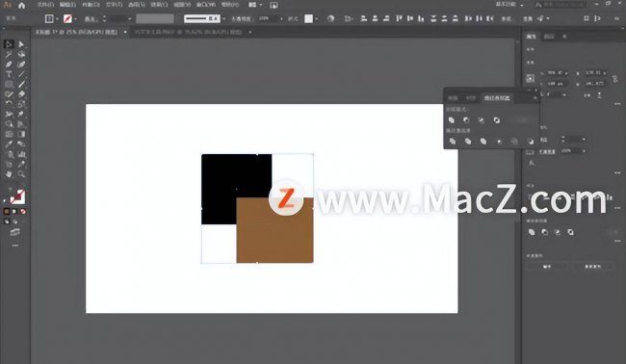
Task: Click fill/stroke swatches in left toolbar
Action: click(16, 196)
